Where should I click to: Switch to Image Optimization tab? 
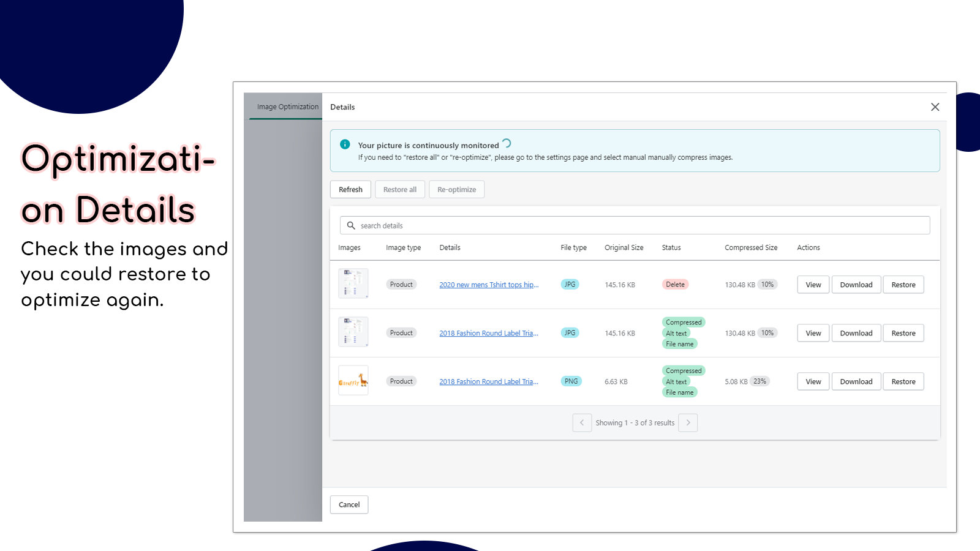click(287, 107)
